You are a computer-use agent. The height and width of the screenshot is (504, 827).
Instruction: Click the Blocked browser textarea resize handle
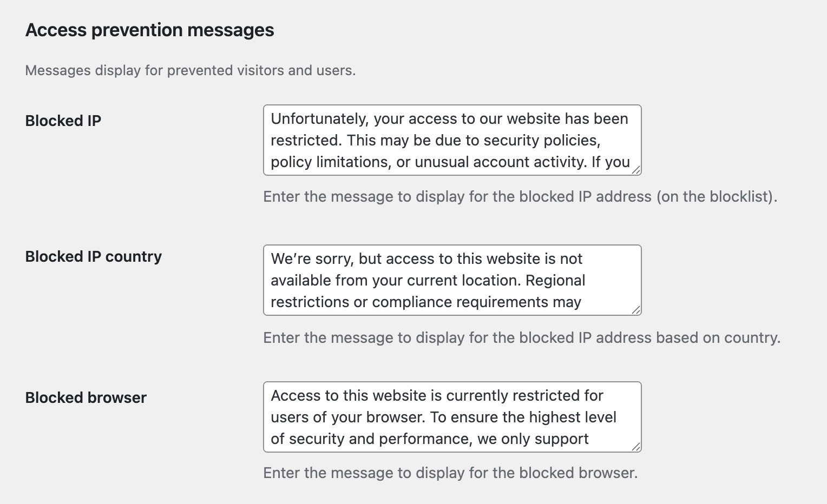pyautogui.click(x=636, y=447)
